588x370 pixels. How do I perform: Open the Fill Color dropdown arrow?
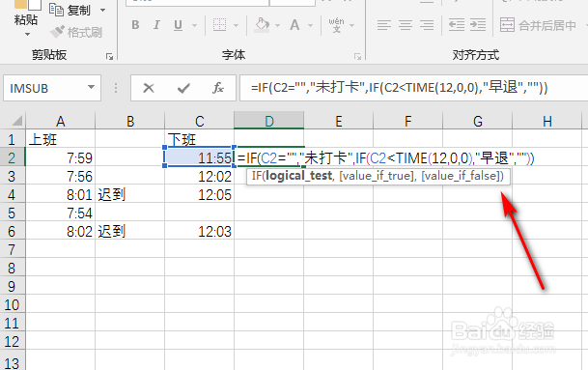[277, 25]
